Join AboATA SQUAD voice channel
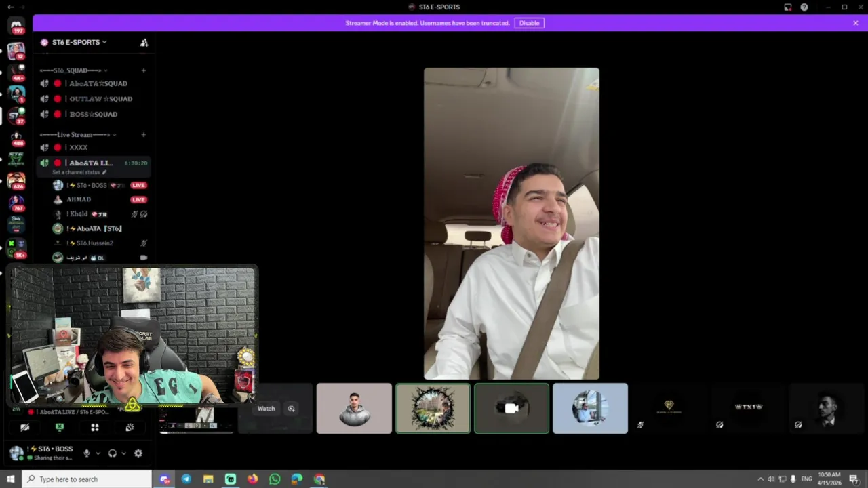 pyautogui.click(x=93, y=83)
